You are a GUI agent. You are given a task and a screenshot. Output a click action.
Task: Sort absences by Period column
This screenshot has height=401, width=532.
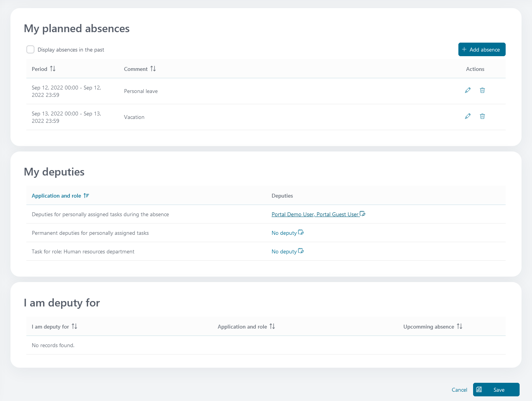[x=53, y=69]
